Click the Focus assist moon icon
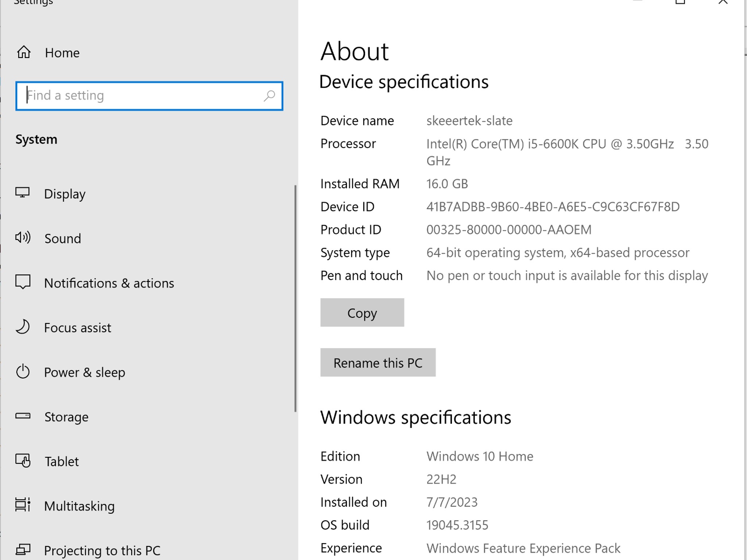747x560 pixels. point(23,327)
